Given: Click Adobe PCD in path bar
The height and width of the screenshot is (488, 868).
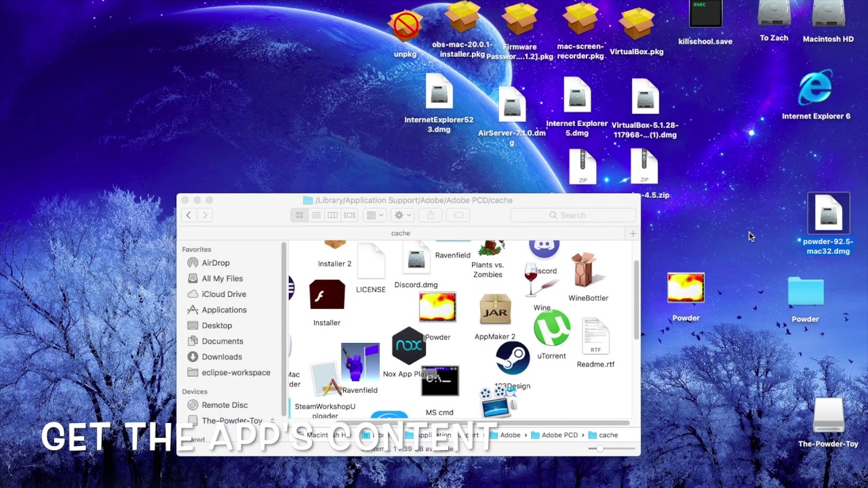Looking at the screenshot, I should tap(553, 435).
